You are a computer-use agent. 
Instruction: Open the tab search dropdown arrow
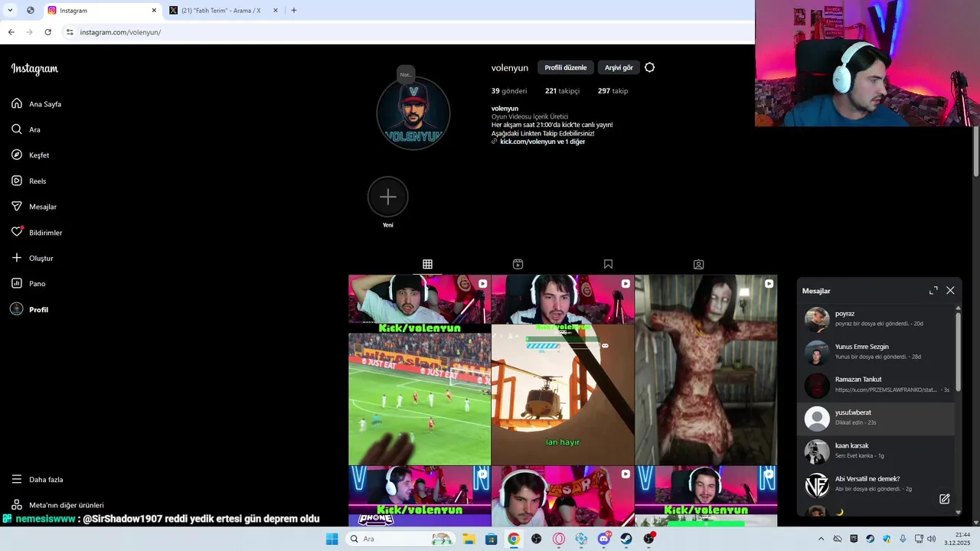coord(10,11)
